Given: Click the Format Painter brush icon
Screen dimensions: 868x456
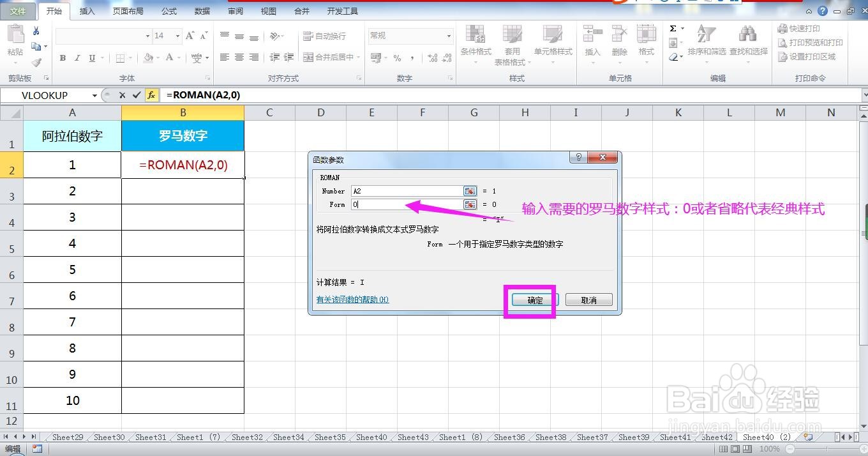Looking at the screenshot, I should pos(36,62).
